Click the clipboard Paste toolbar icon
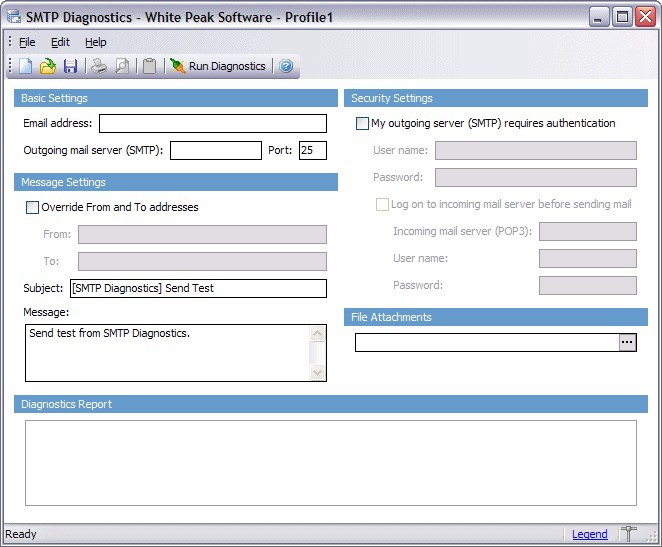Image resolution: width=662 pixels, height=547 pixels. click(149, 66)
